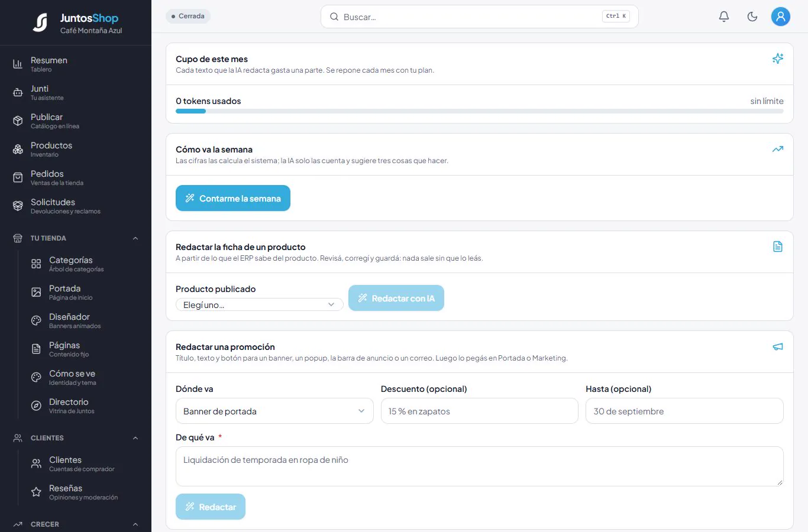Open the Producto publicado dropdown

coord(260,304)
